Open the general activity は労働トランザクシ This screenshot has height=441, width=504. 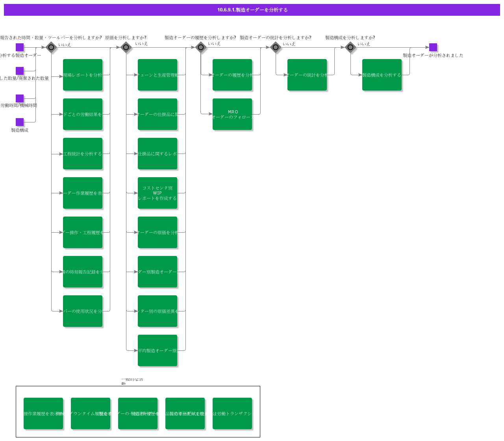(232, 413)
